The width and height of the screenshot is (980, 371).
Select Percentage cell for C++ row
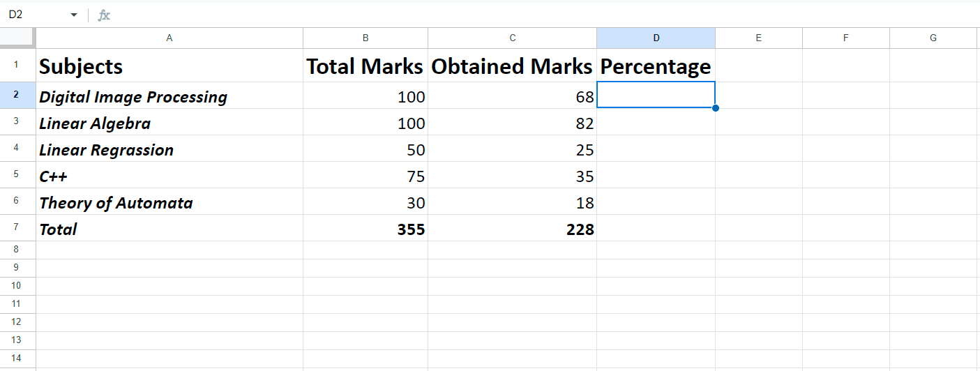(656, 175)
